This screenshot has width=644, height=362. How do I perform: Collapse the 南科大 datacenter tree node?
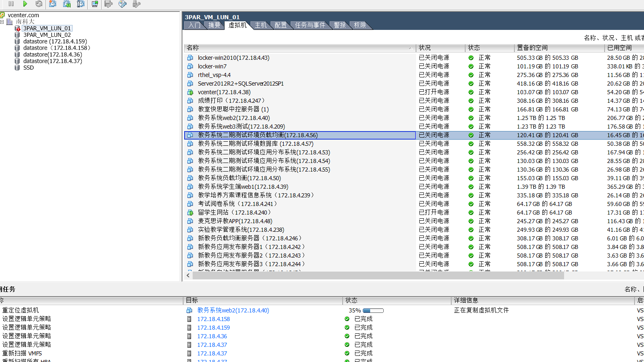pyautogui.click(x=2, y=22)
